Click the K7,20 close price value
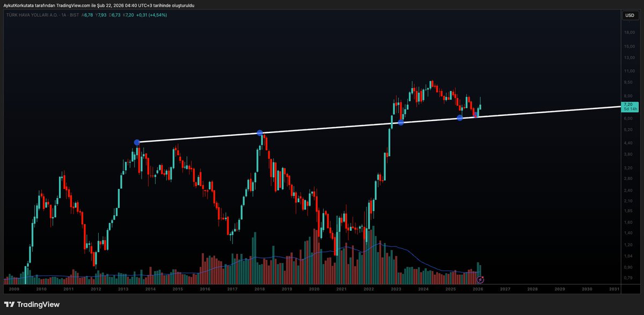Screen dimensions: 644x315 (128, 15)
